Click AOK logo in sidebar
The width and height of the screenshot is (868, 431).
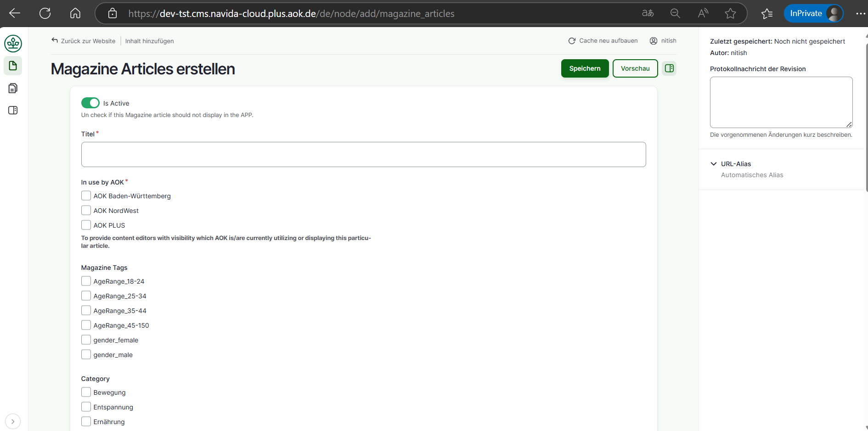[x=13, y=44]
